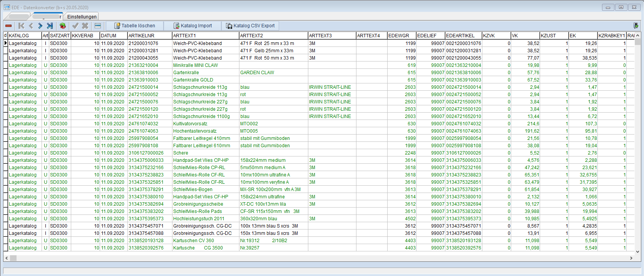Select the Gartenkralle GOLD row
644x276 pixels.
click(x=193, y=80)
